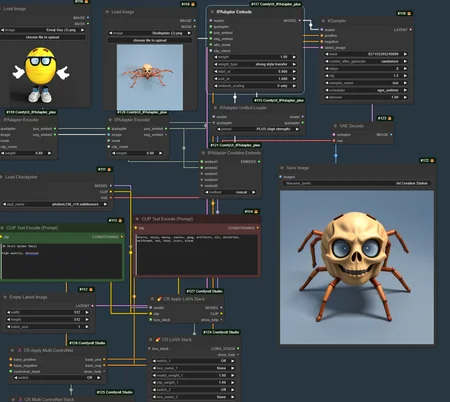This screenshot has width=450, height=402.
Task: Click the orange badge icon on #122 tag
Action: [432, 161]
